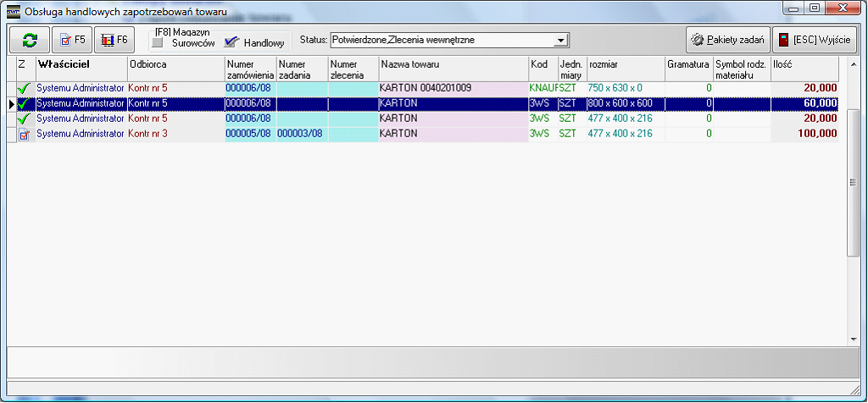This screenshot has width=868, height=403.
Task: Select order number 000005/08 cell
Action: point(249,134)
